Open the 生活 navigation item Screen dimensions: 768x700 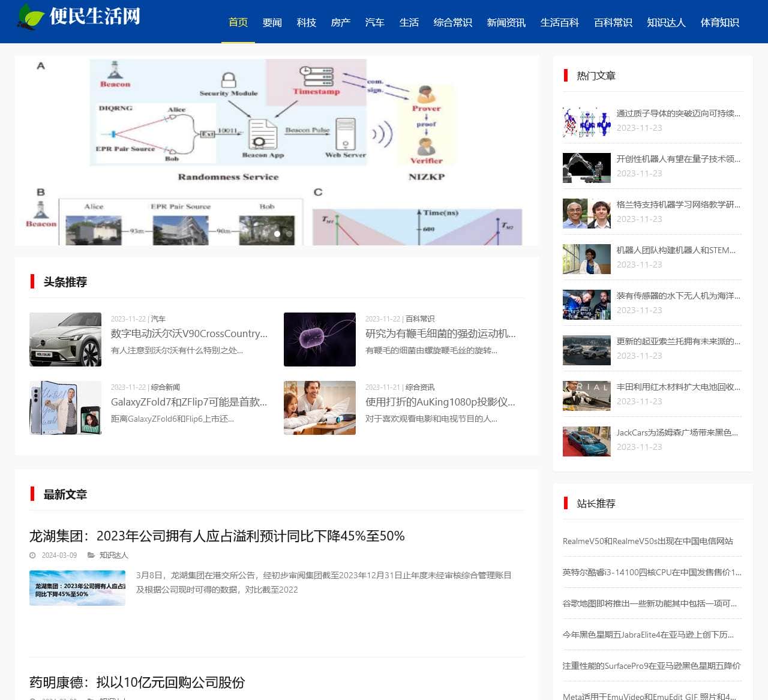[x=409, y=22]
